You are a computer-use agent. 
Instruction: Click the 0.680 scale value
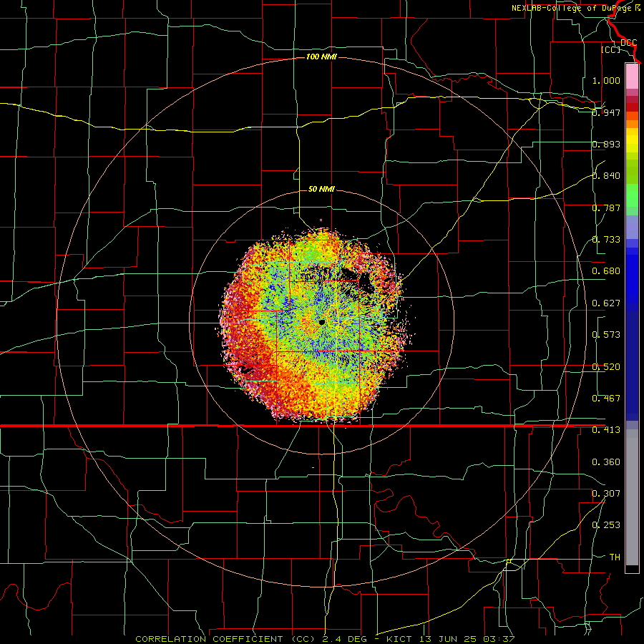(606, 271)
